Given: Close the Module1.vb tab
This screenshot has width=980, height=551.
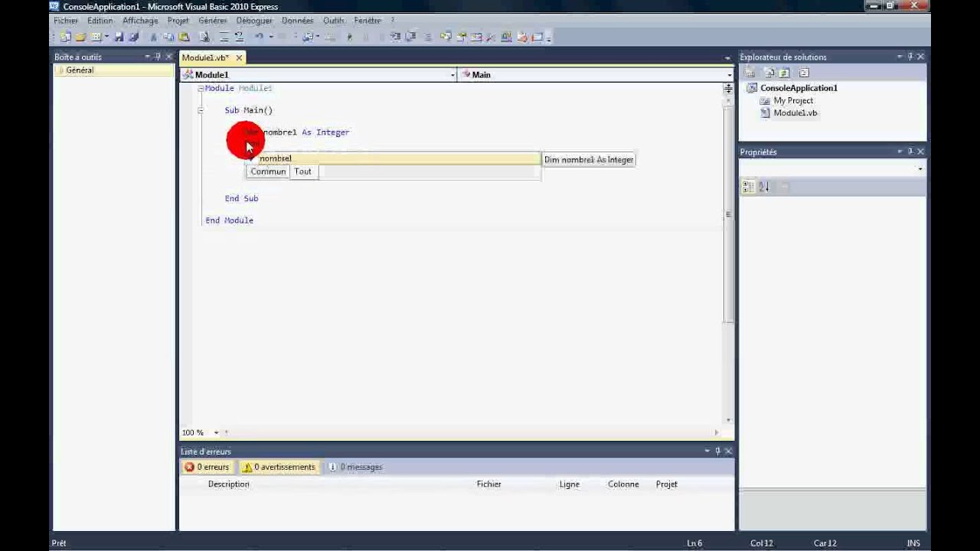Looking at the screenshot, I should 239,57.
